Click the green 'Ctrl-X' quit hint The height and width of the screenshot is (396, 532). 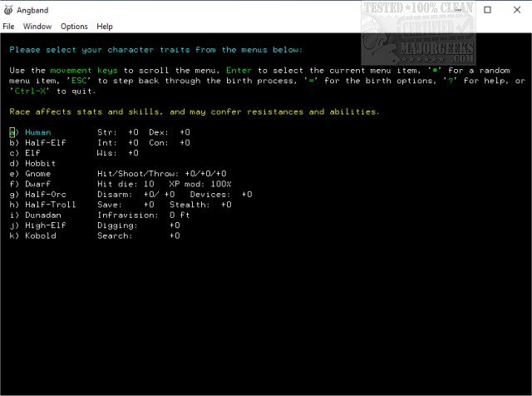pyautogui.click(x=30, y=91)
